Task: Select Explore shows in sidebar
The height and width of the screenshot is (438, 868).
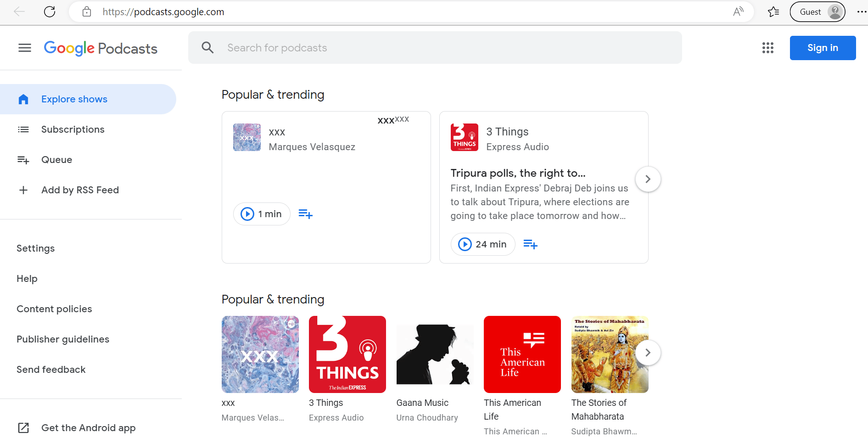Action: [88, 99]
